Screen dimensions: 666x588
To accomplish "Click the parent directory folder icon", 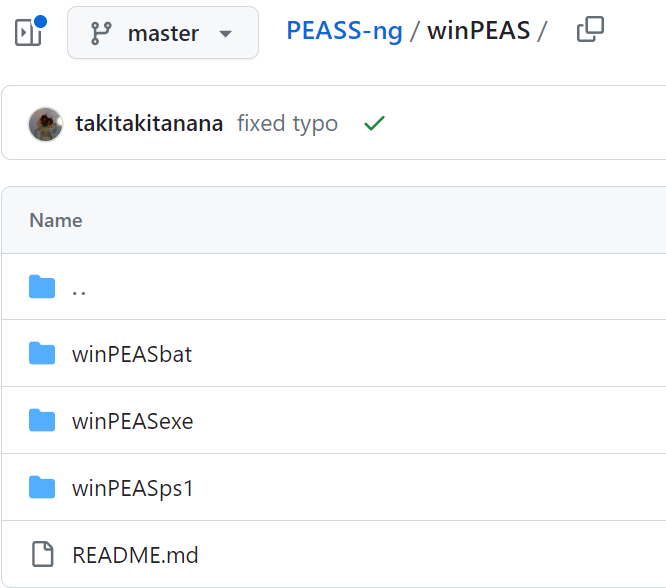I will (42, 288).
